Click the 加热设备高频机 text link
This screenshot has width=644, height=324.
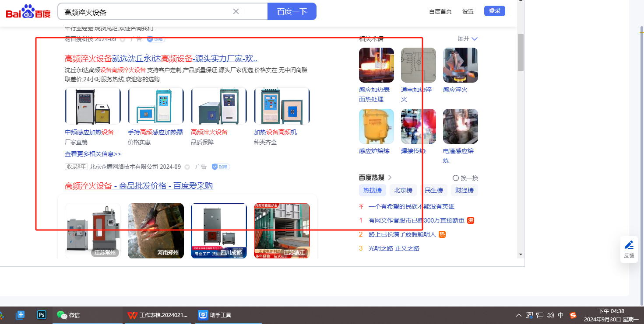[275, 132]
